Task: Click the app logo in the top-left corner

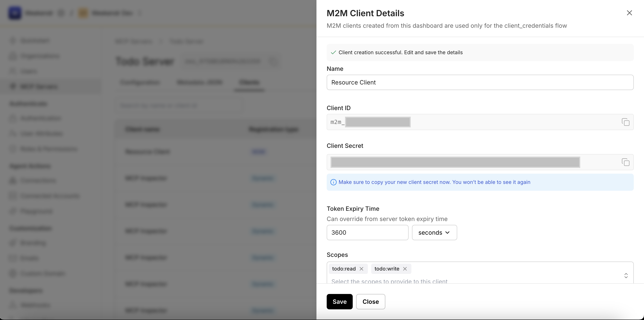Action: (15, 13)
